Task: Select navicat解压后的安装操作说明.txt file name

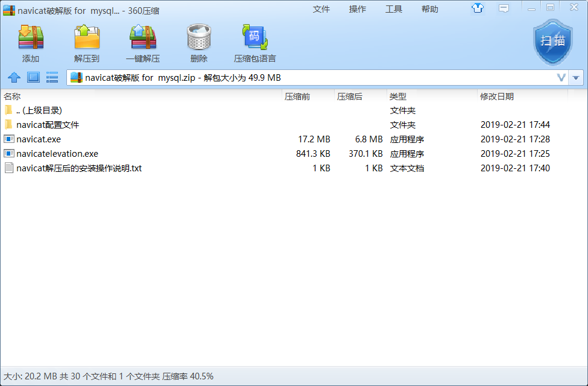Action: (79, 168)
